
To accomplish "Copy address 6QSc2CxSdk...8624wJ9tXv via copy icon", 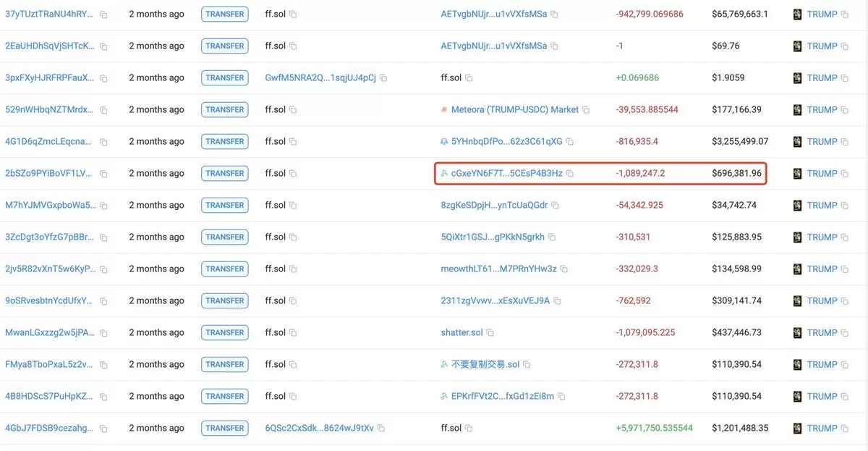I will coord(381,429).
